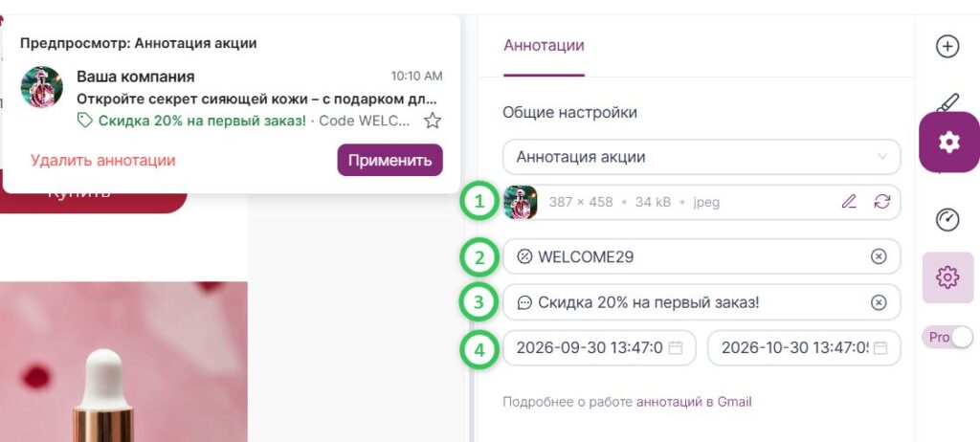Expand the 'Аннотация акции' dropdown
The image size is (980, 442).
click(x=702, y=157)
